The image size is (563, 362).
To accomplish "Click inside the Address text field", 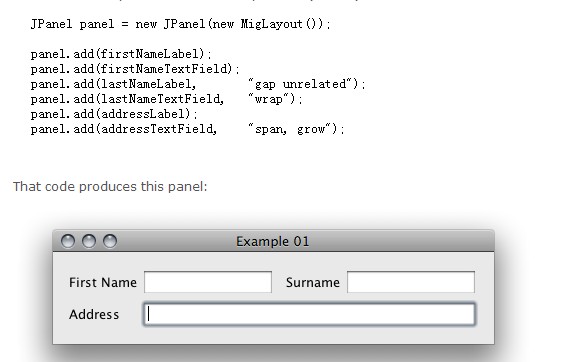I will click(x=310, y=314).
